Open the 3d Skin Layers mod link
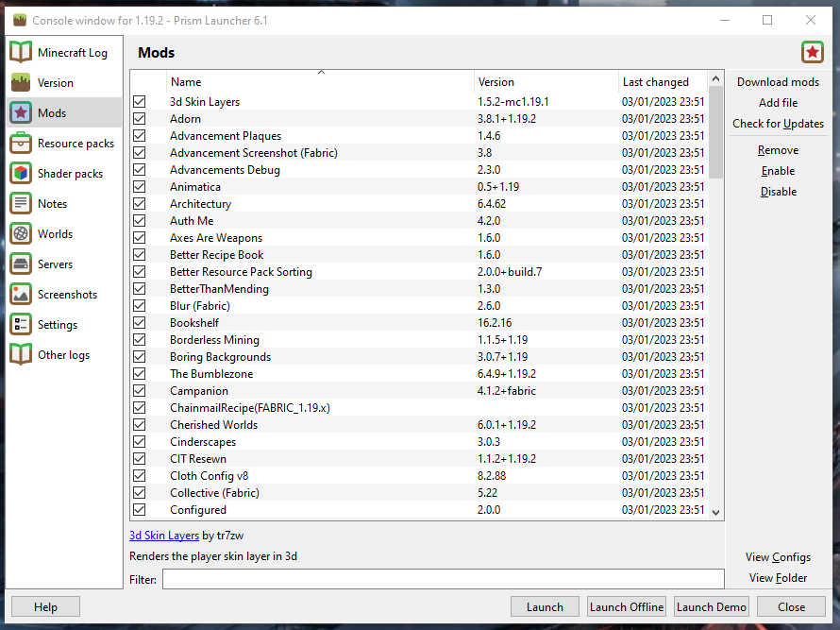Screen dimensions: 840x630 [x=163, y=535]
